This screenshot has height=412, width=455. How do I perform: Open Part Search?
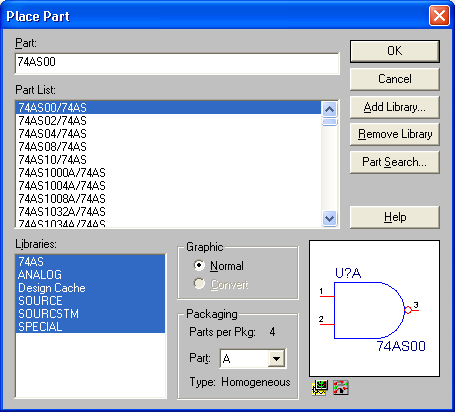pyautogui.click(x=395, y=162)
